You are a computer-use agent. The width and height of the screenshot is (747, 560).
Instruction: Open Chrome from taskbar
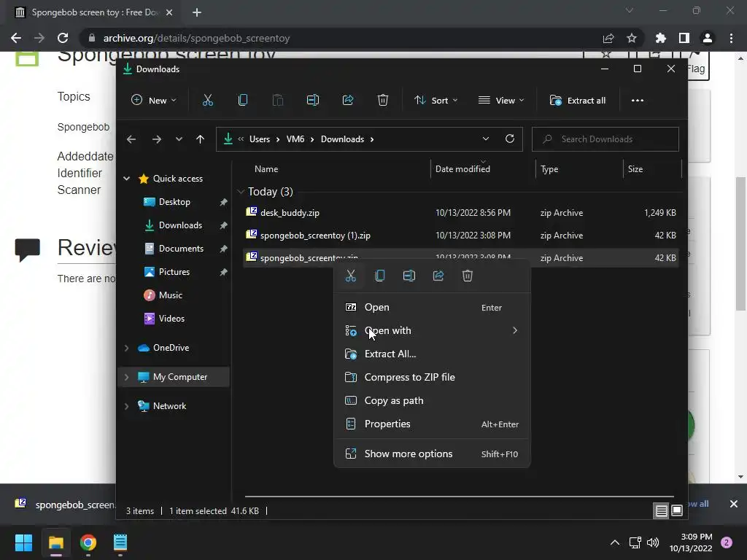click(88, 542)
